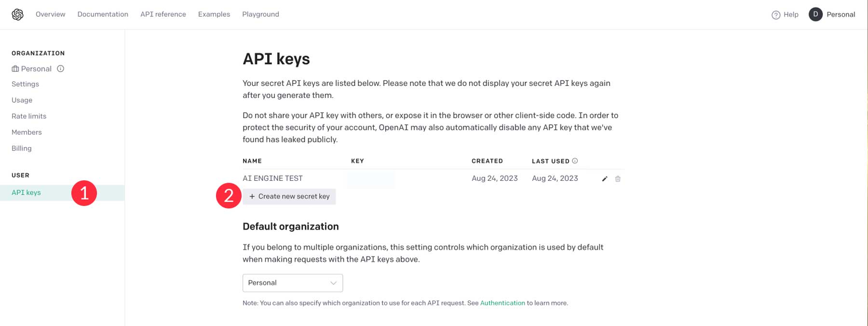Open the Documentation menu item
This screenshot has height=326, width=868.
click(103, 14)
